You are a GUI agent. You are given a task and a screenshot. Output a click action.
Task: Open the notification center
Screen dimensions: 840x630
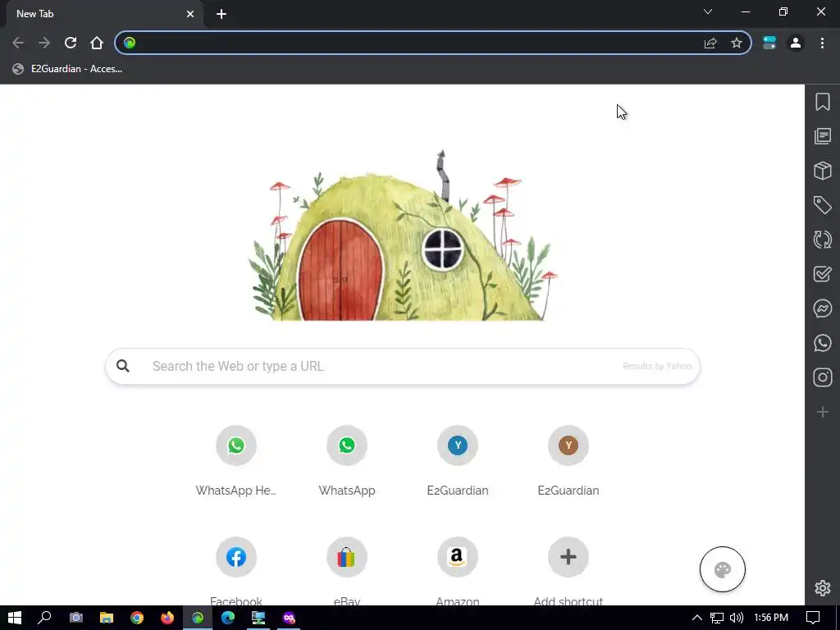(x=813, y=618)
